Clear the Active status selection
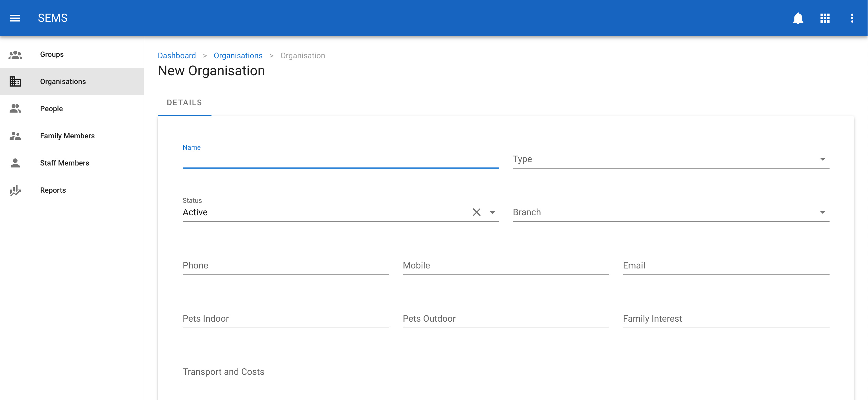The height and width of the screenshot is (400, 868). pyautogui.click(x=476, y=212)
